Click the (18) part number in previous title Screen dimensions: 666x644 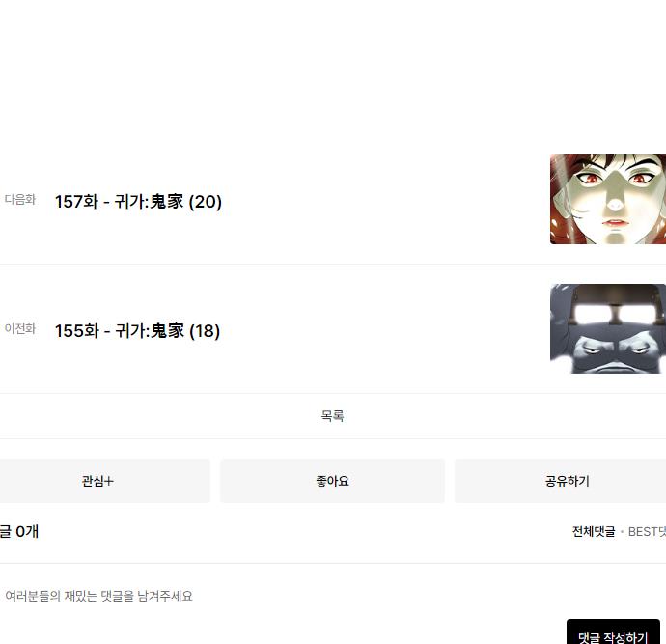pyautogui.click(x=205, y=331)
